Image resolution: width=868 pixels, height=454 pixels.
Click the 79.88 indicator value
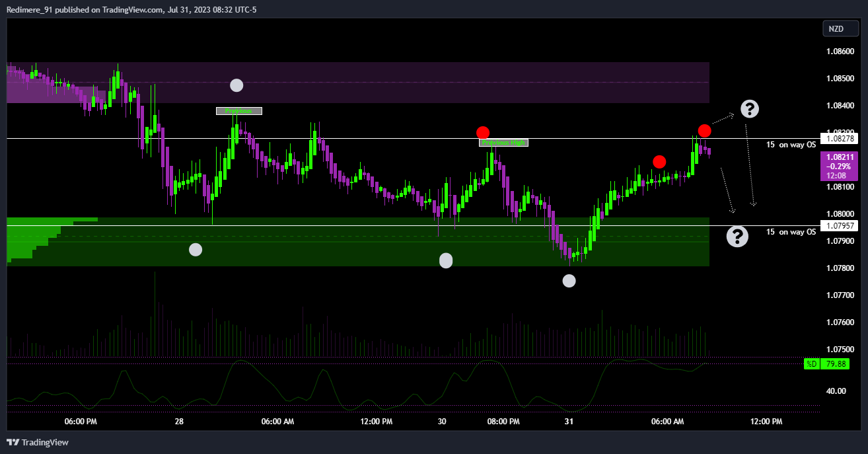pyautogui.click(x=834, y=363)
